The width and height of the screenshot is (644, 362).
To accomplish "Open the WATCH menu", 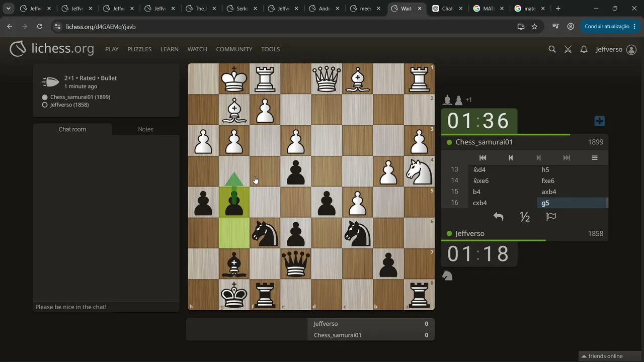I will 197,49.
